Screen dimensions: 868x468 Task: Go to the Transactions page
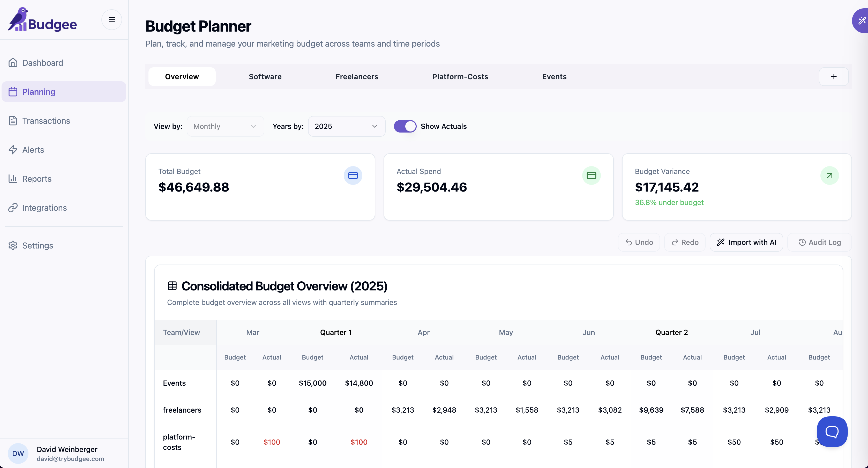pos(46,121)
